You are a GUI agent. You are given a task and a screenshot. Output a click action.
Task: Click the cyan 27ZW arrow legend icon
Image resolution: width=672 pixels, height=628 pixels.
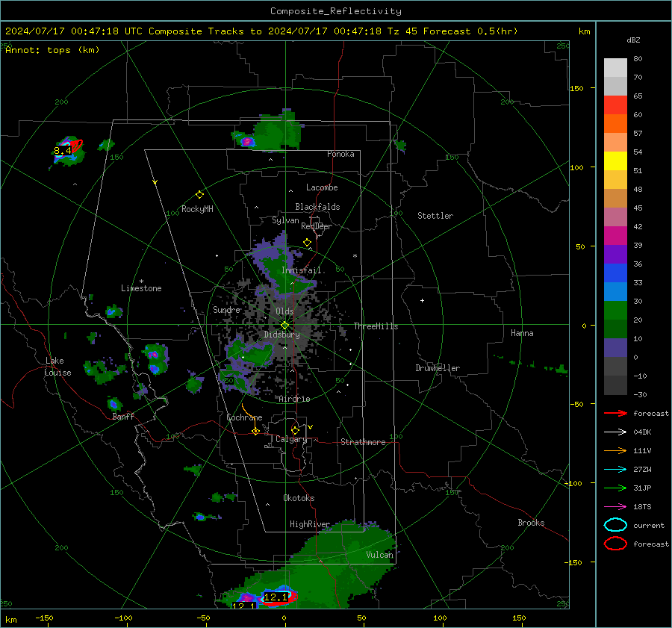[615, 470]
